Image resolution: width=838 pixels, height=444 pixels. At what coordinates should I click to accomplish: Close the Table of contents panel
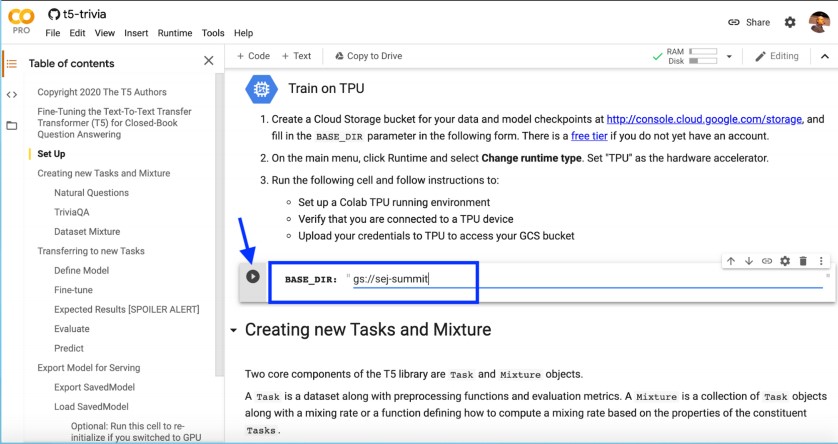[x=208, y=62]
